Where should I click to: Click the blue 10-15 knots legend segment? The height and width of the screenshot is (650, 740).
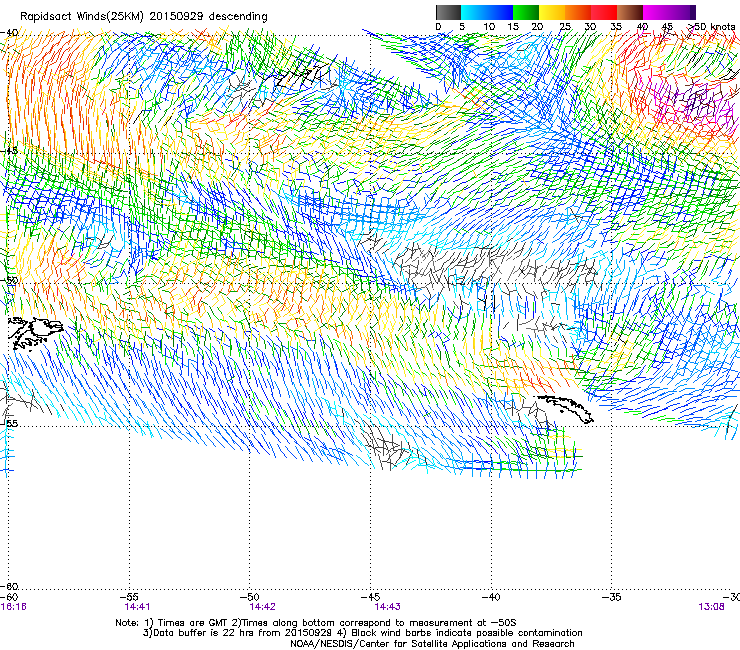[x=500, y=12]
